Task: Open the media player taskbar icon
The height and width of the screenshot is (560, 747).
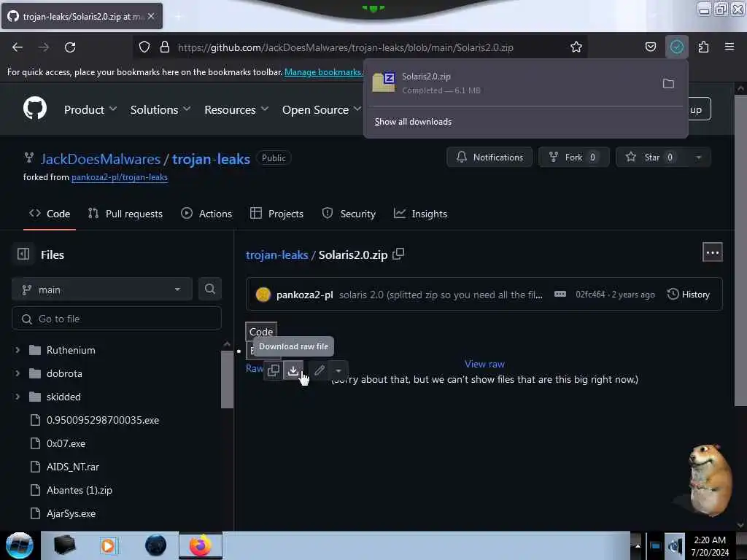Action: click(108, 545)
